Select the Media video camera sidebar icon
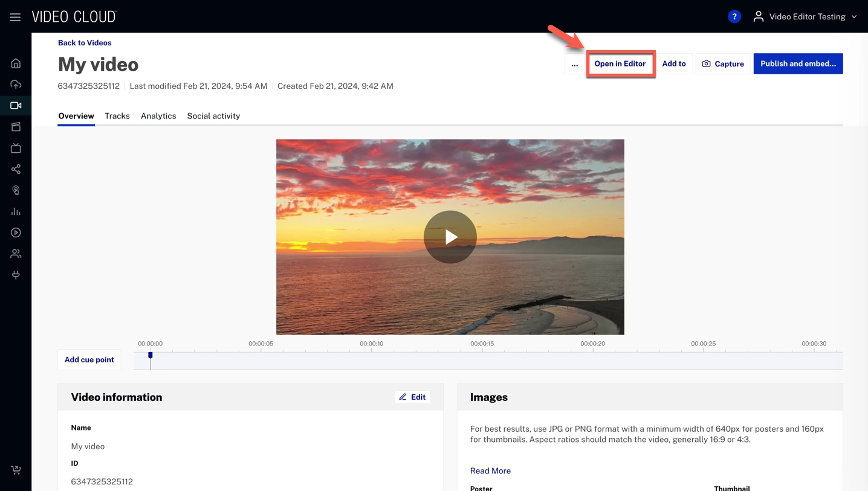868x491 pixels. click(x=16, y=106)
